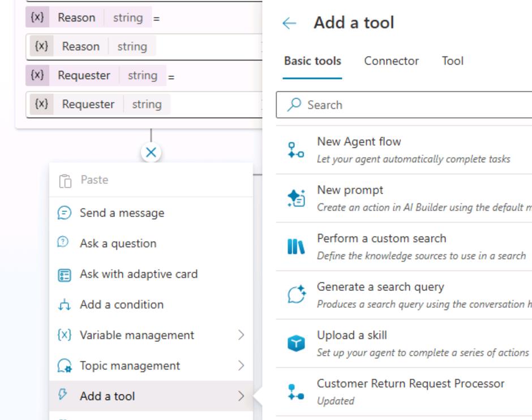Click the Add a condition branch icon

point(64,305)
